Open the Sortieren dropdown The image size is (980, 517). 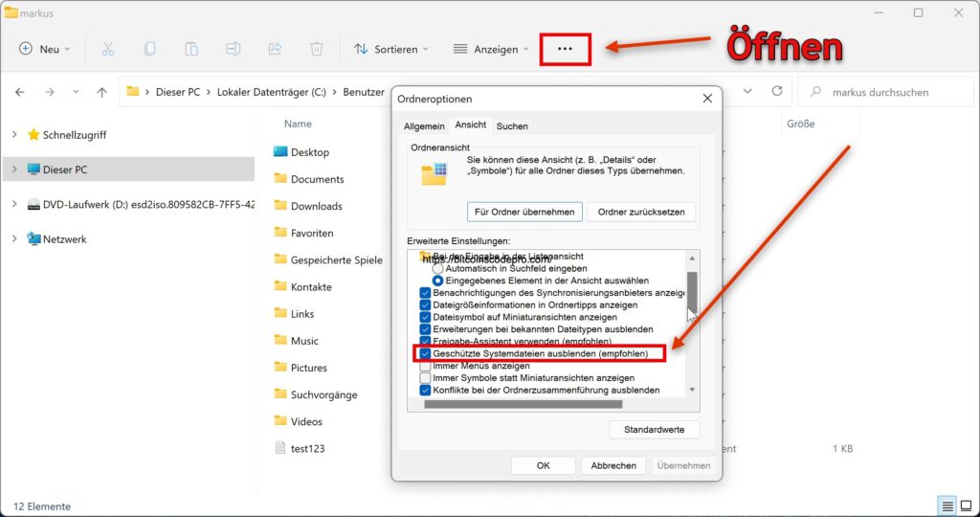click(391, 49)
